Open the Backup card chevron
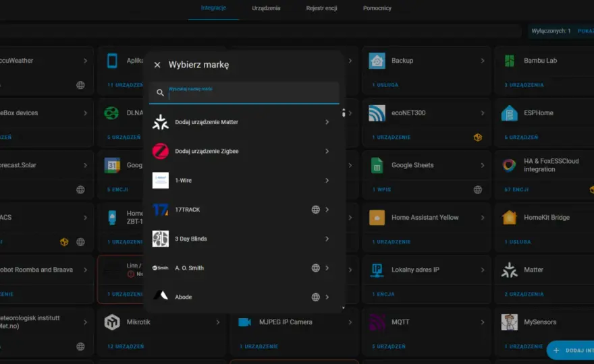Image resolution: width=594 pixels, height=364 pixels. (482, 61)
